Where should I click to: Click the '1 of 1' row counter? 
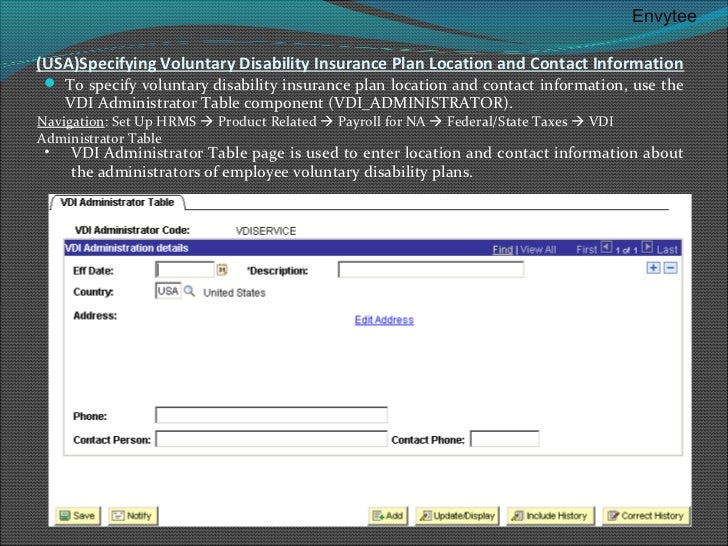[627, 250]
